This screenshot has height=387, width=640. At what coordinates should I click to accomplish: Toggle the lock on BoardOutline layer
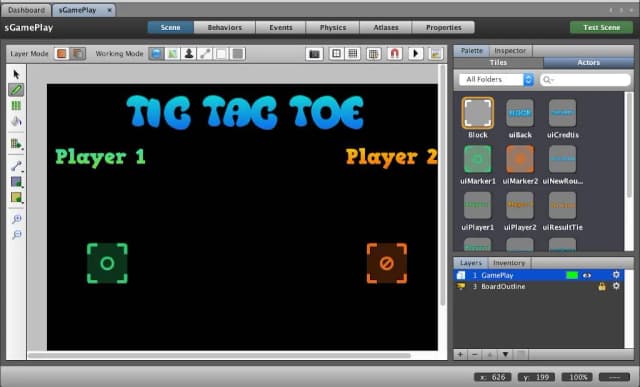point(602,287)
